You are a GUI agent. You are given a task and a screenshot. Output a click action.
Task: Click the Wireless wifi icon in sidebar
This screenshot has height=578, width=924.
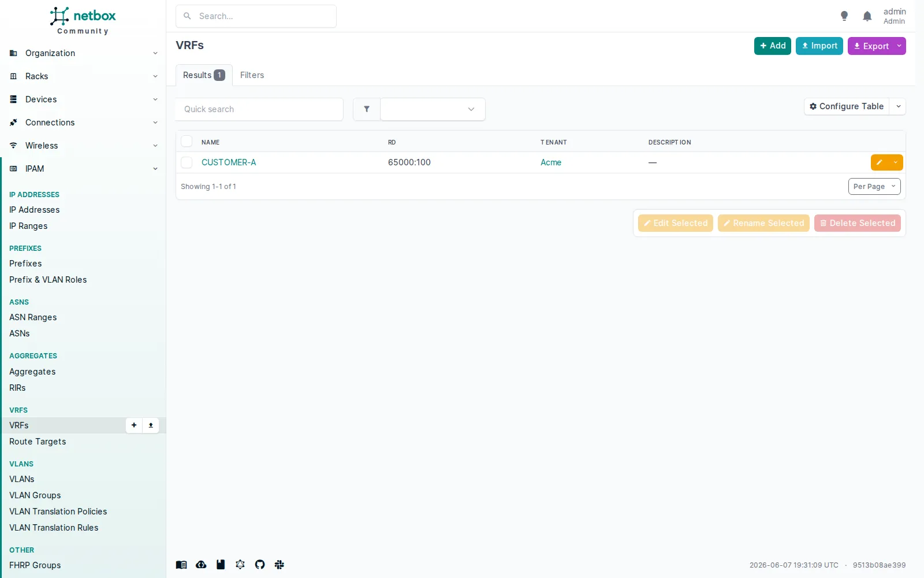(x=13, y=146)
